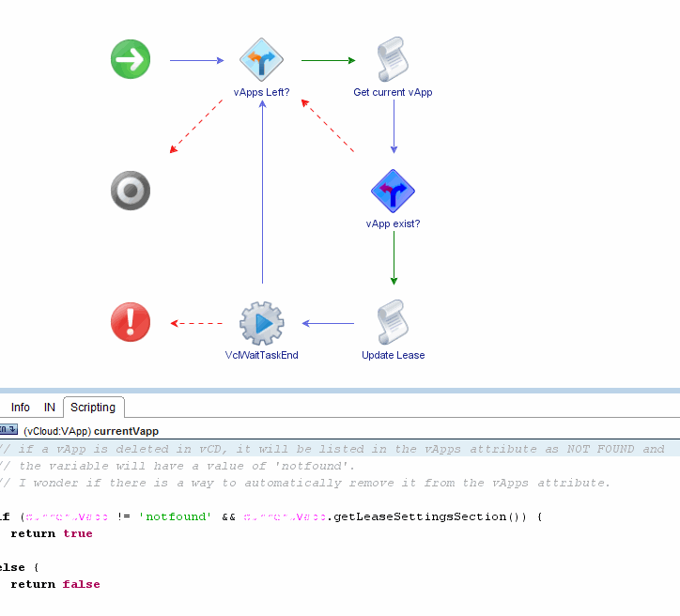Switch to the Info tab
The height and width of the screenshot is (616, 680).
(x=21, y=408)
